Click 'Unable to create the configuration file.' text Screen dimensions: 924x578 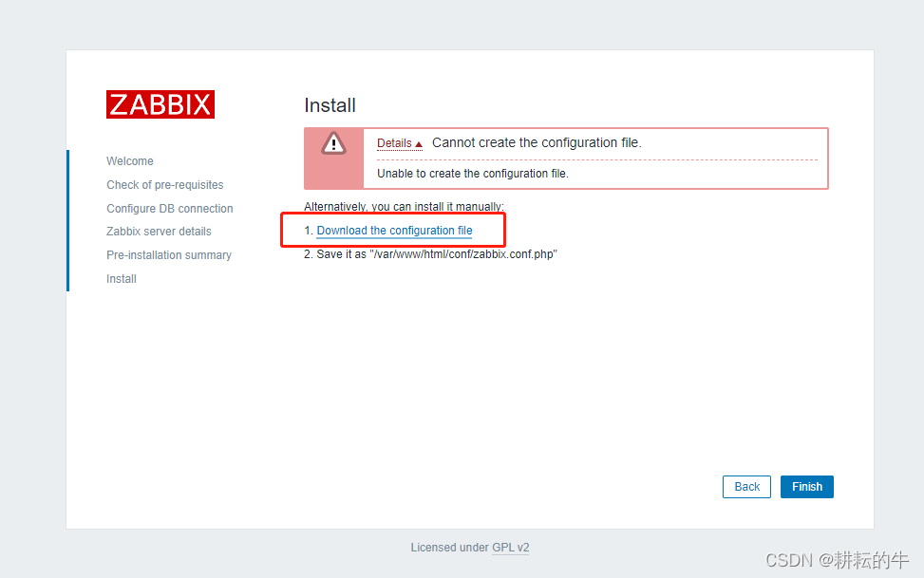pyautogui.click(x=473, y=174)
